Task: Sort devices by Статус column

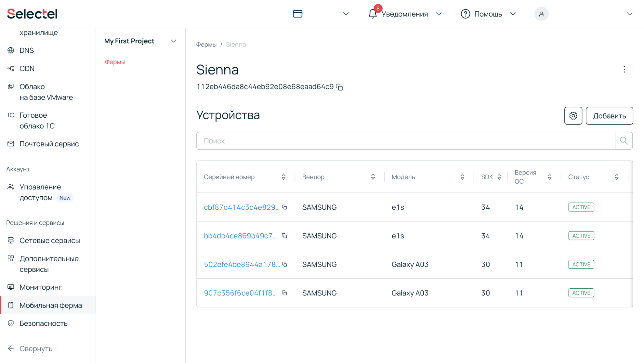Action: (x=616, y=177)
